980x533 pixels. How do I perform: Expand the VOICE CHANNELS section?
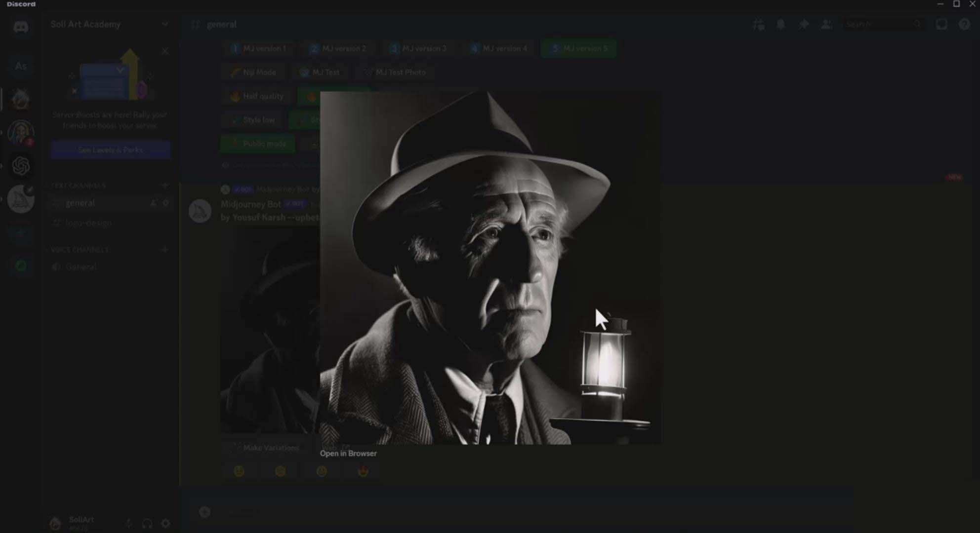click(78, 249)
